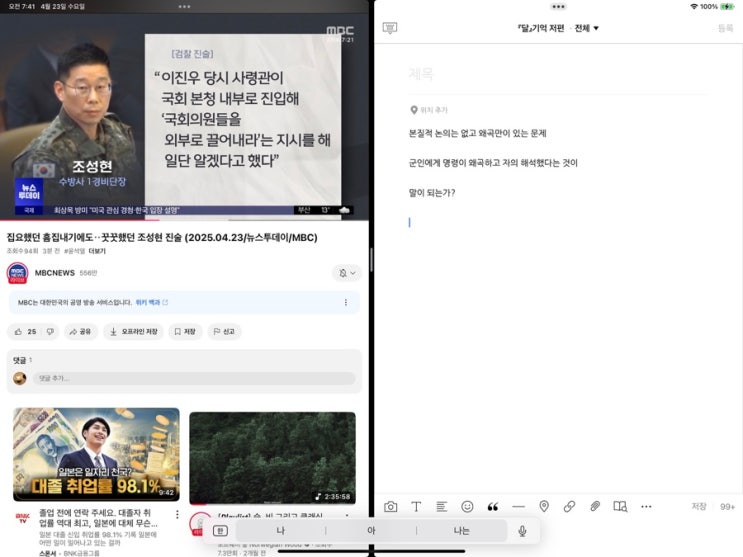Tap line 말이 되는가?
The height and width of the screenshot is (557, 743).
coord(432,193)
